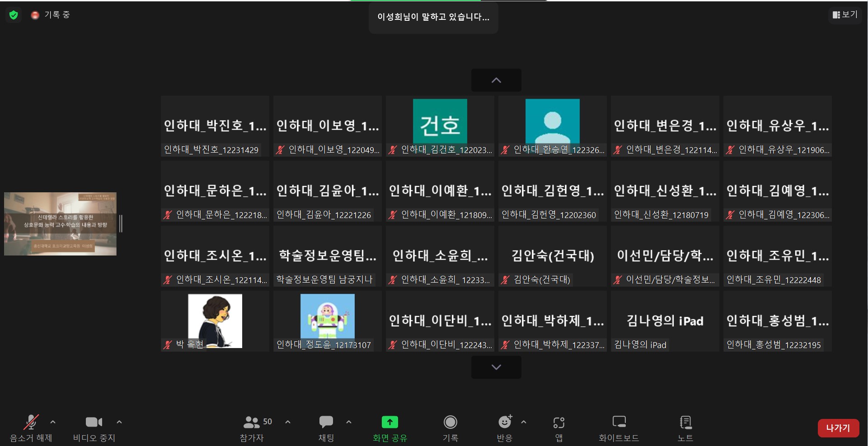The height and width of the screenshot is (446, 868).
Task: Open the chat (채팅) panel
Action: point(326,423)
